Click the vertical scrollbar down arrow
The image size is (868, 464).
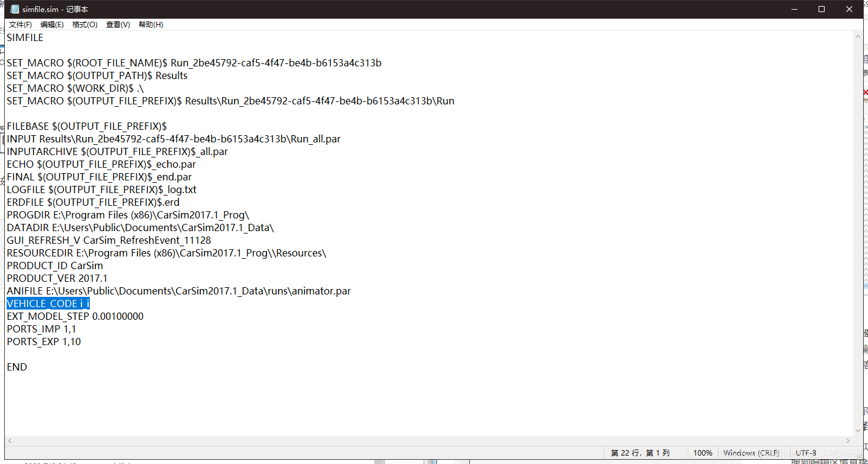858,431
